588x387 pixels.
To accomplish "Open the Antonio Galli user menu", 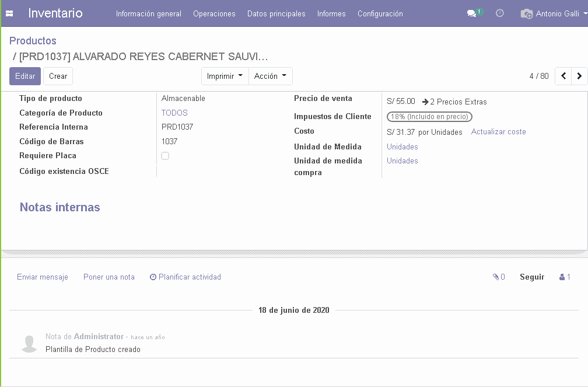I will click(x=554, y=13).
